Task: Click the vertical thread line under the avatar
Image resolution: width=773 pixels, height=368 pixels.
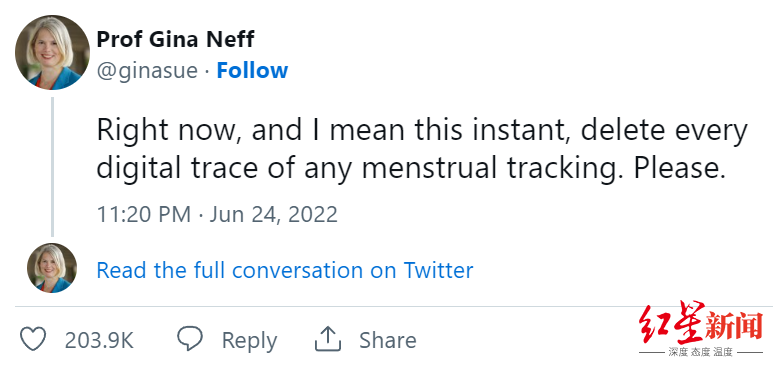Action: click(x=52, y=167)
